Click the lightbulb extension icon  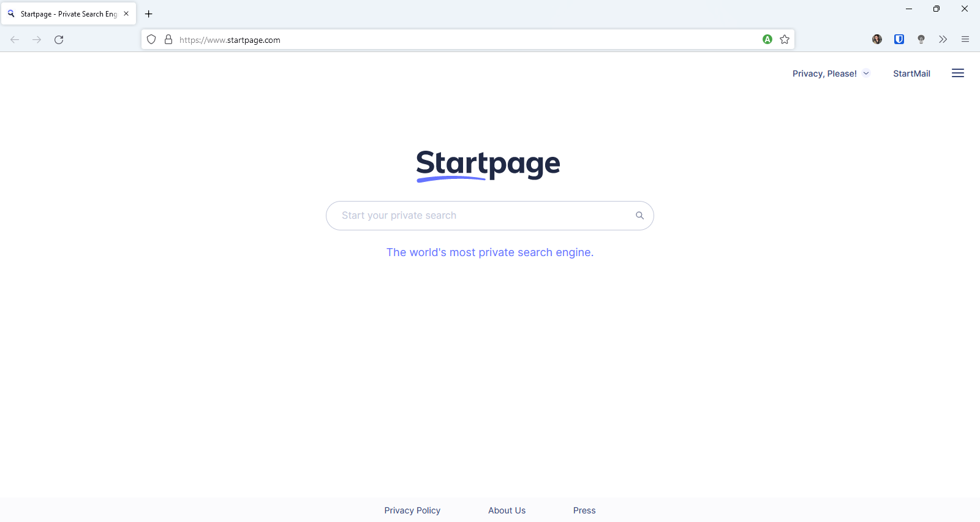point(921,39)
